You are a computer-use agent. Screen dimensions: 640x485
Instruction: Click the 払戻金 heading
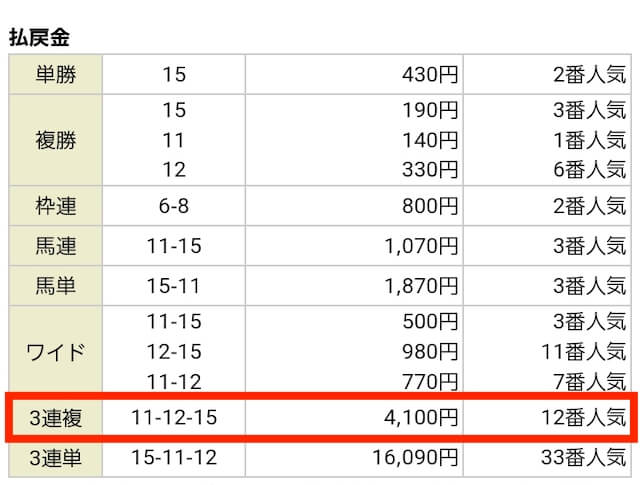click(x=39, y=38)
